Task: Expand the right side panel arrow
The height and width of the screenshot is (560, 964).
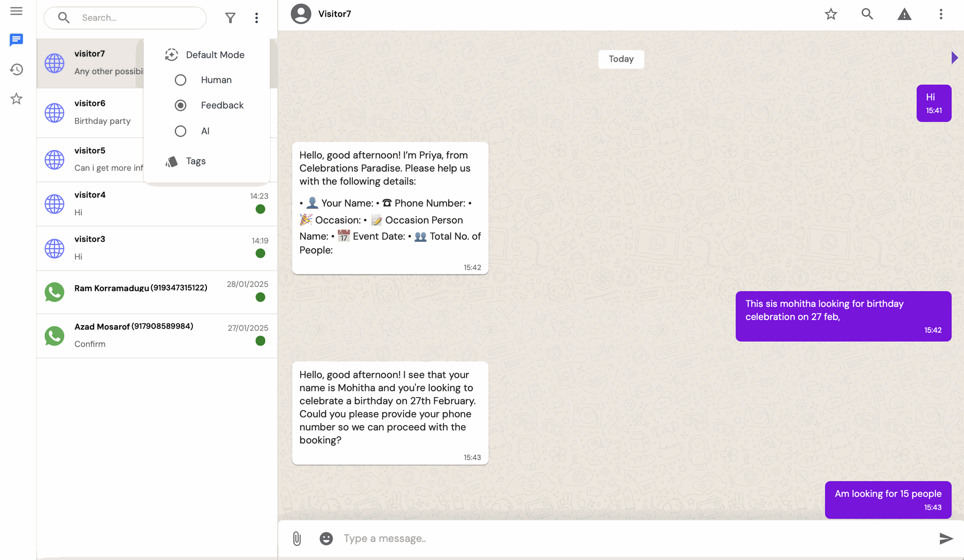Action: click(954, 58)
